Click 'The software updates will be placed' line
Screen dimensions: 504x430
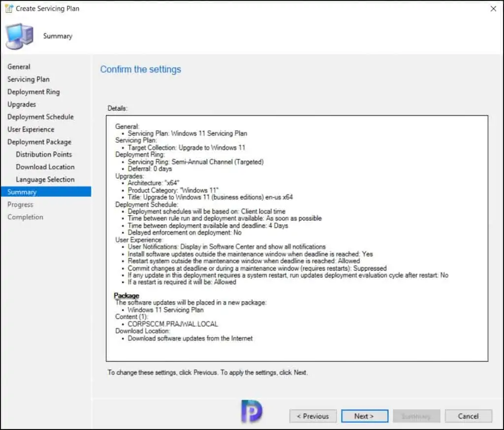[x=190, y=303]
